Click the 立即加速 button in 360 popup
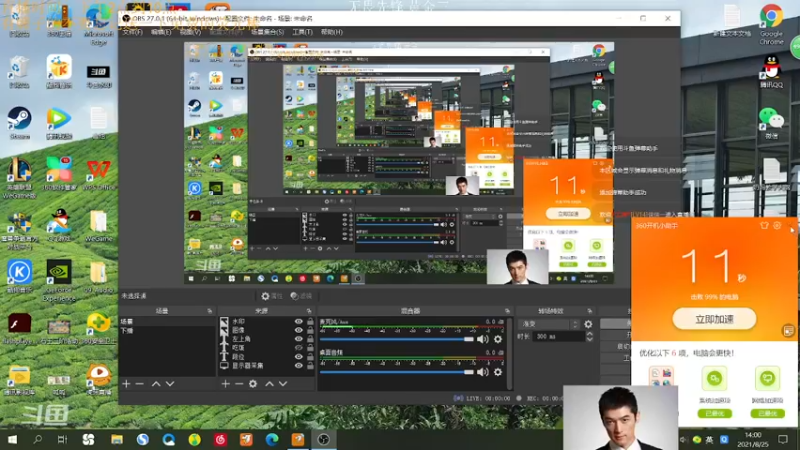The image size is (800, 450). [x=714, y=319]
